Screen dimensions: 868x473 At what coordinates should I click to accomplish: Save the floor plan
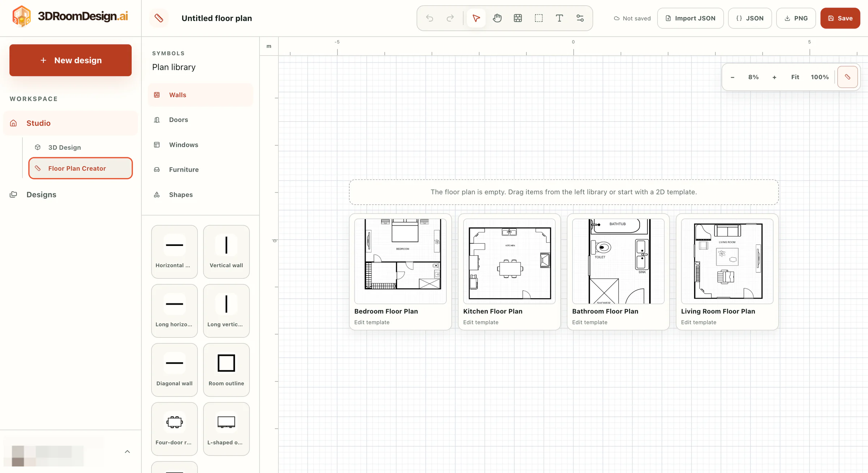pyautogui.click(x=840, y=18)
